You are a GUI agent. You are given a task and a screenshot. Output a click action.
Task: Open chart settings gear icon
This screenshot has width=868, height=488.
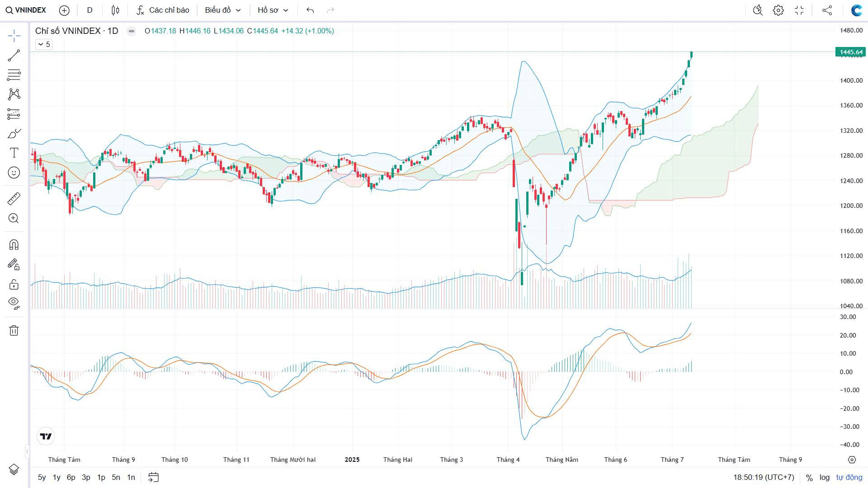[x=778, y=10]
